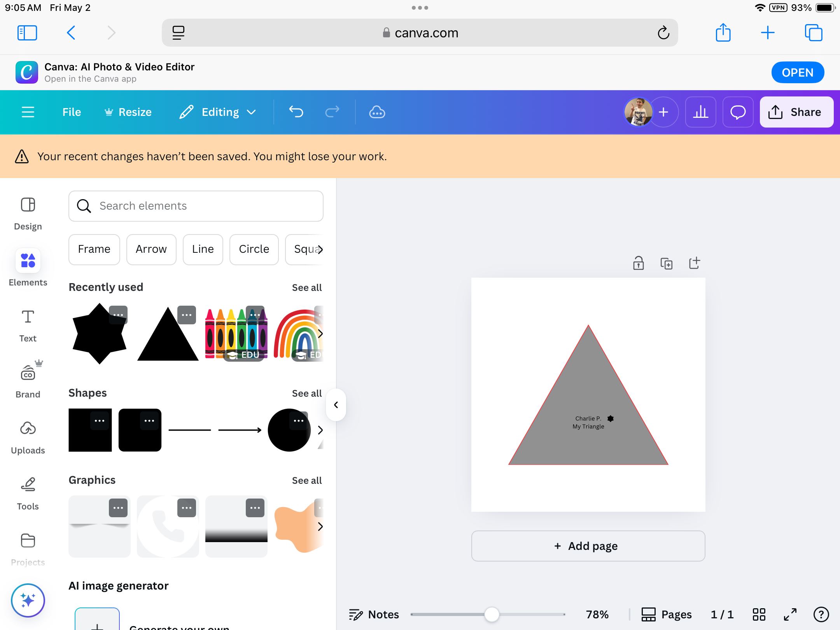Click the Add page button
Image resolution: width=840 pixels, height=630 pixels.
588,546
